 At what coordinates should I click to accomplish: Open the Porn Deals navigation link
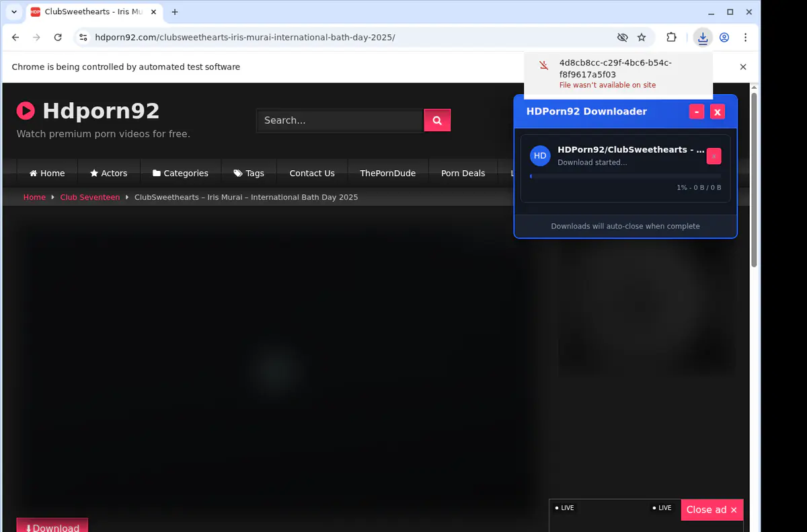coord(463,173)
